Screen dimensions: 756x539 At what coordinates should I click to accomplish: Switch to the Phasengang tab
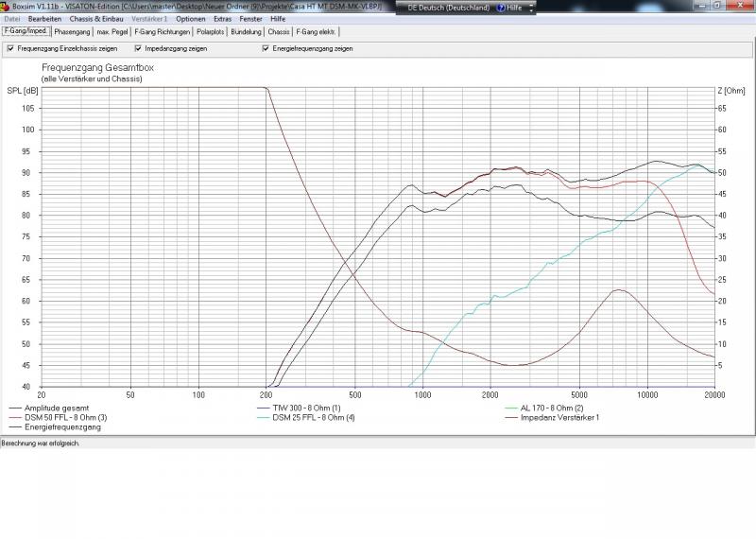73,31
